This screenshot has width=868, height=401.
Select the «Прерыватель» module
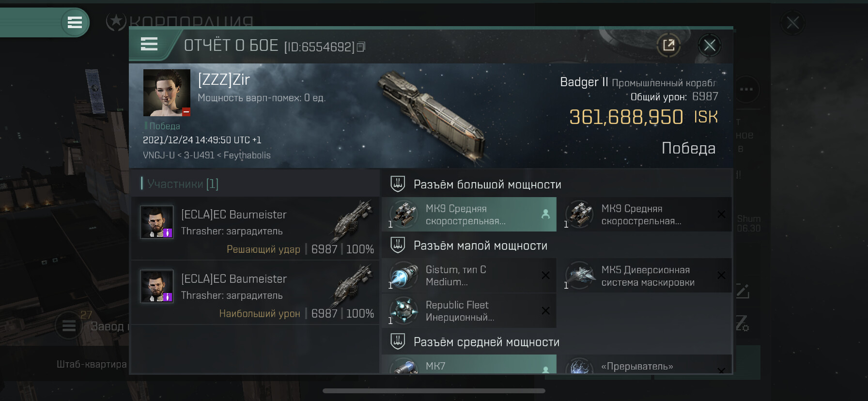tap(648, 364)
